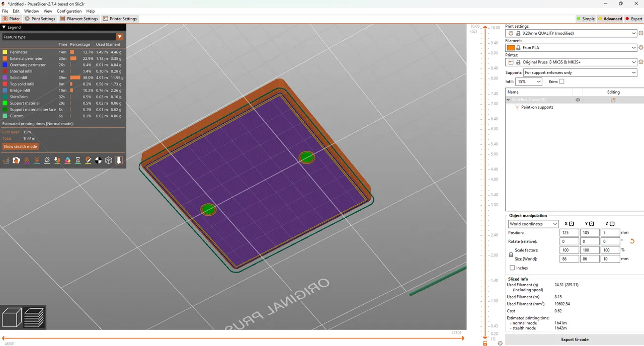Select the Position X input field
Image resolution: width=644 pixels, height=346 pixels.
coord(569,232)
